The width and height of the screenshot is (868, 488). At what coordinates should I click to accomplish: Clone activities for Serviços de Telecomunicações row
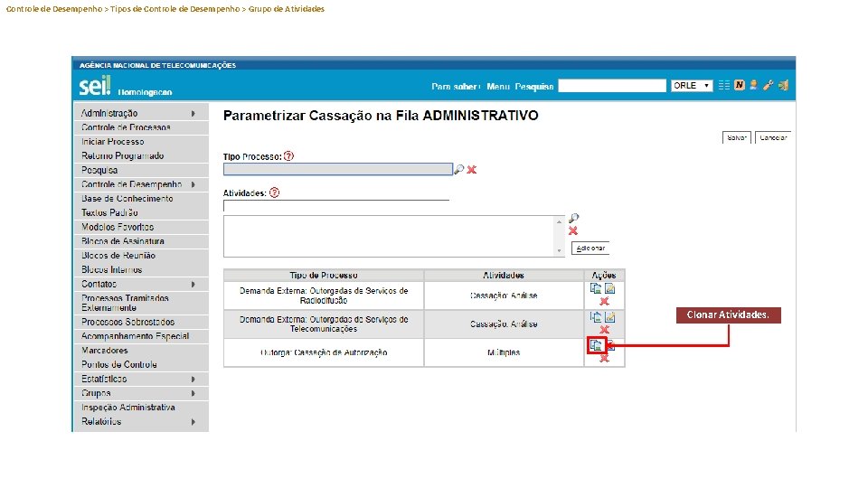pyautogui.click(x=596, y=317)
